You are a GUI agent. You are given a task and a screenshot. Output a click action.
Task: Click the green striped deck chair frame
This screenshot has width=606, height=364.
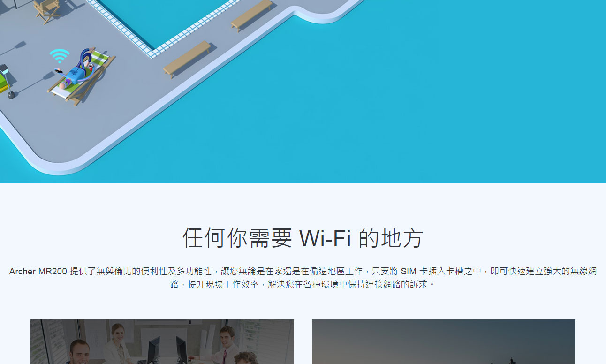click(82, 76)
